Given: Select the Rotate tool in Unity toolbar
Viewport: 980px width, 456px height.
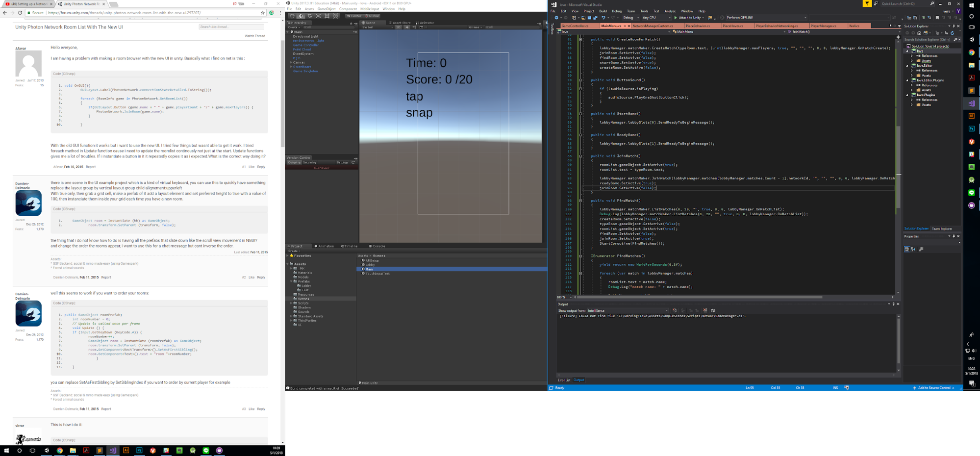Looking at the screenshot, I should coord(309,16).
